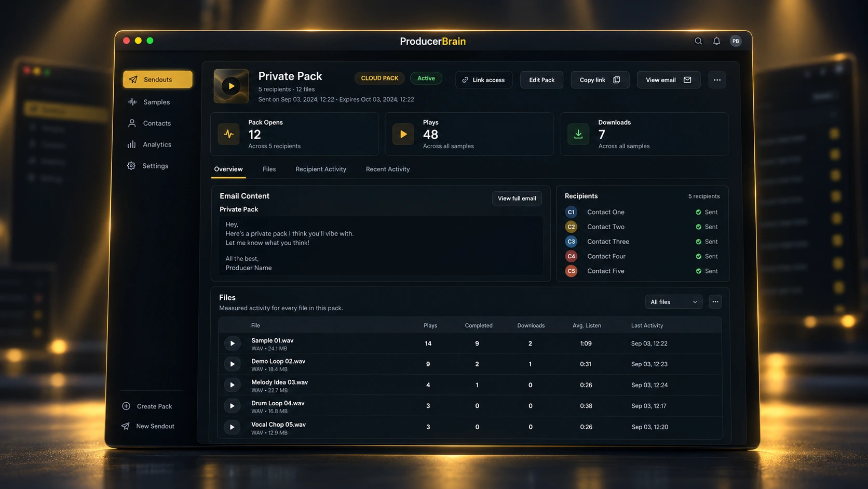The height and width of the screenshot is (489, 868).
Task: Click the Link access button
Action: (484, 80)
